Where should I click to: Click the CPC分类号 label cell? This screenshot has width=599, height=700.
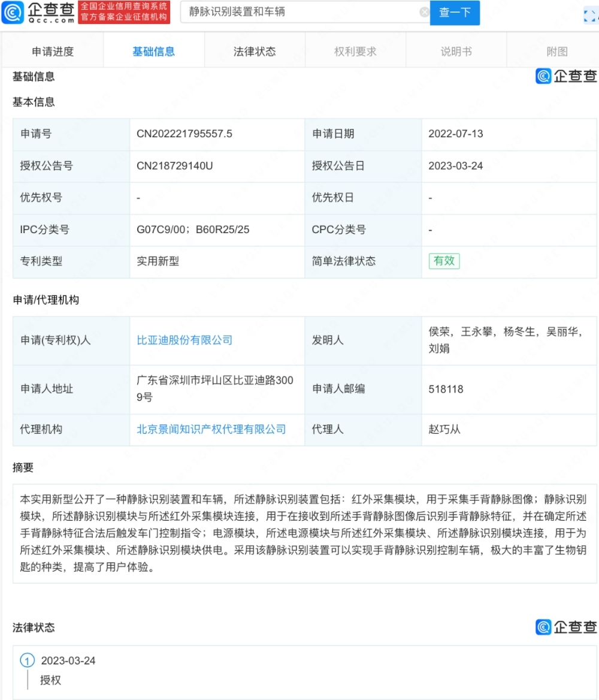tap(364, 230)
